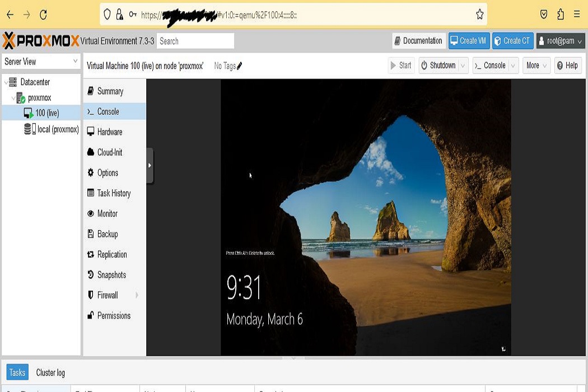Open the browser extensions icon

coord(561,15)
